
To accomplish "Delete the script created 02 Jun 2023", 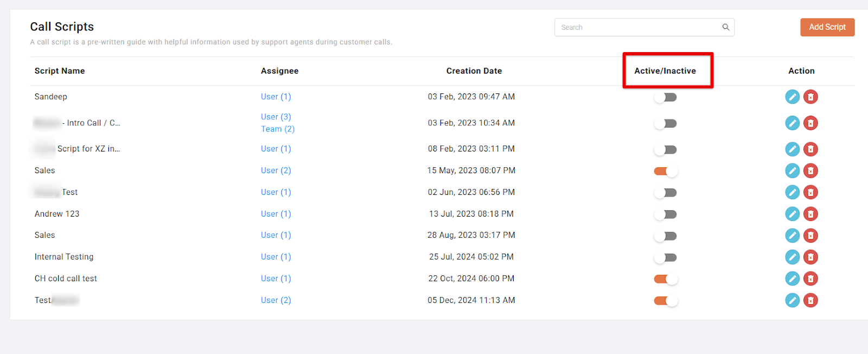I will 810,192.
